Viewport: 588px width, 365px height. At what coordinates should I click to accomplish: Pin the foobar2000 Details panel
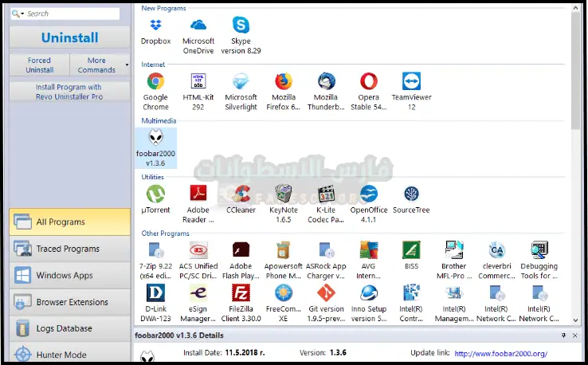564,336
